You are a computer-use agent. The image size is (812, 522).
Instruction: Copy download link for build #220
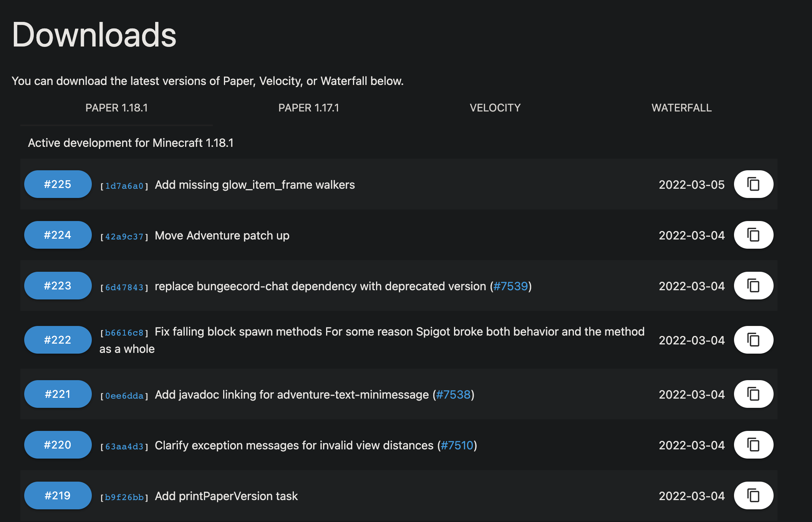[753, 445]
